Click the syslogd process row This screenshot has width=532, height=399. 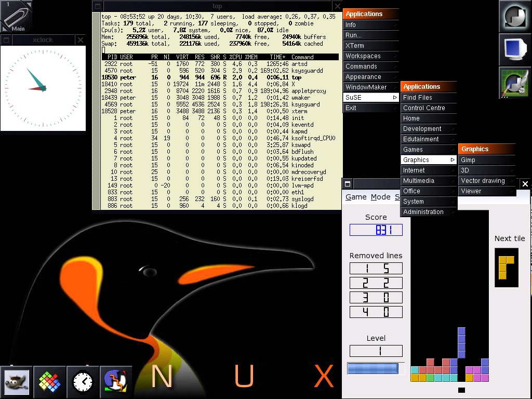tap(220, 199)
